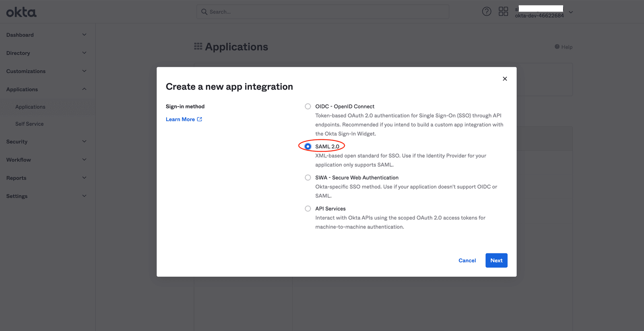The width and height of the screenshot is (644, 331).
Task: Click the search magnifier icon
Action: point(204,12)
